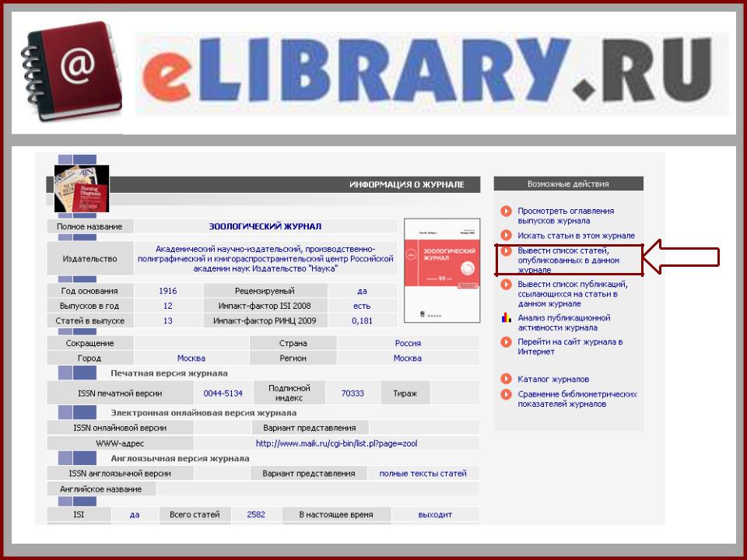
Task: Click the Россия country value
Action: click(408, 343)
